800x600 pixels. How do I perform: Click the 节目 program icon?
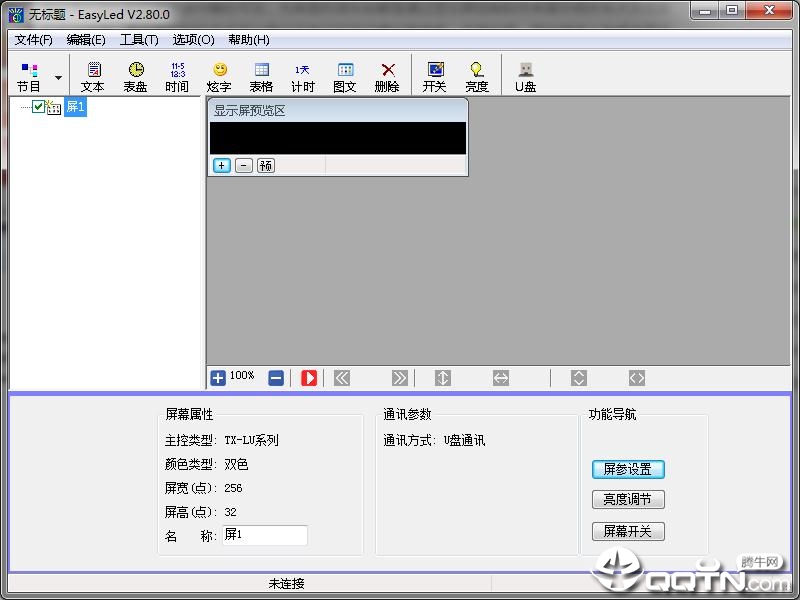pos(29,77)
